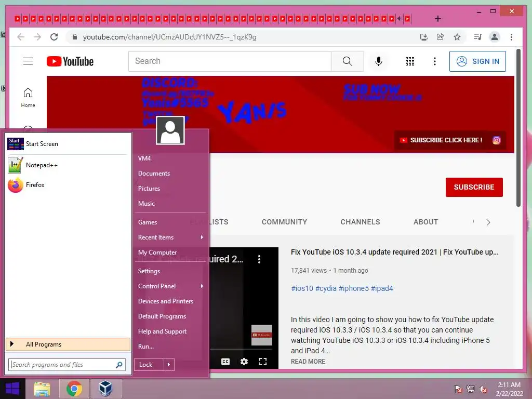
Task: Open the YouTube apps grid icon
Action: pyautogui.click(x=409, y=61)
